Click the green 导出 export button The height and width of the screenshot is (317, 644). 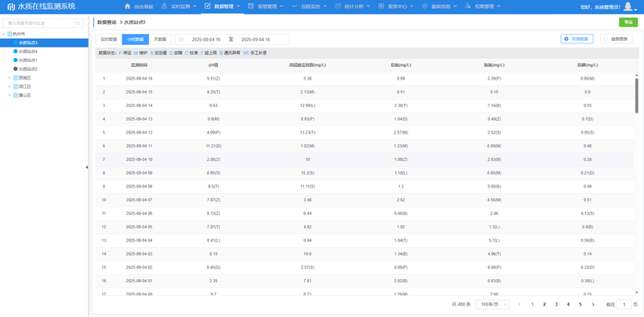tap(629, 23)
